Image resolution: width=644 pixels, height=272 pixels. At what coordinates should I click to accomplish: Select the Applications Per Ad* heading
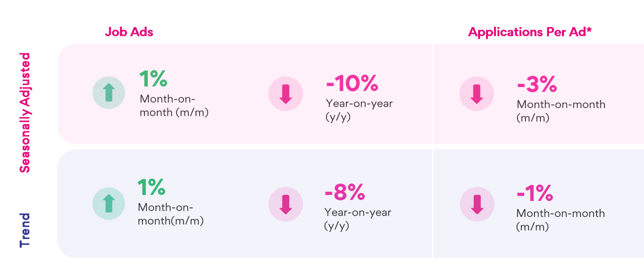531,32
